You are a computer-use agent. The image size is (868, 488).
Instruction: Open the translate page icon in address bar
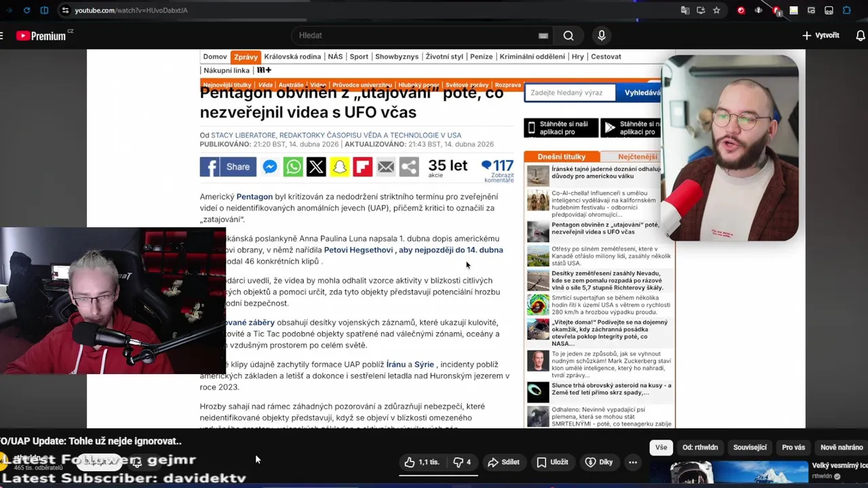point(685,10)
